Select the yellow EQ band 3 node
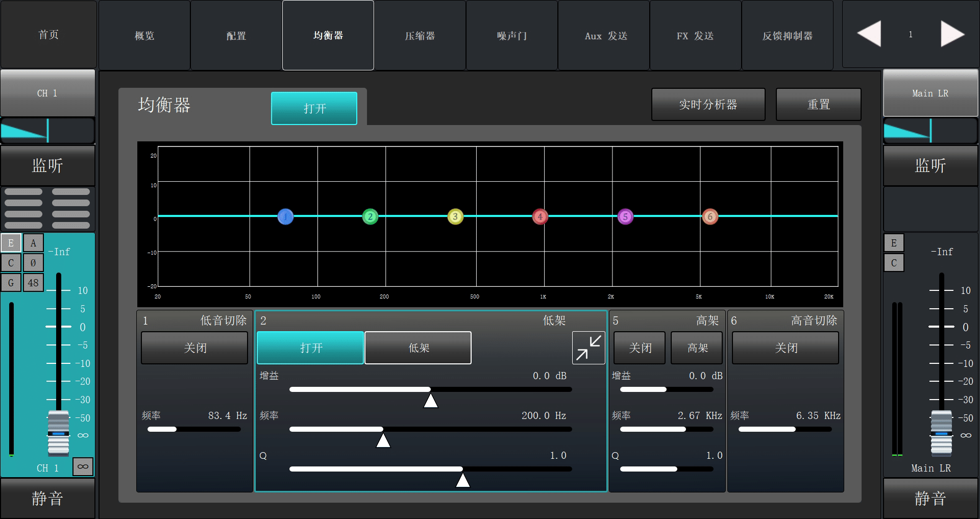Viewport: 980px width, 519px height. pyautogui.click(x=455, y=216)
